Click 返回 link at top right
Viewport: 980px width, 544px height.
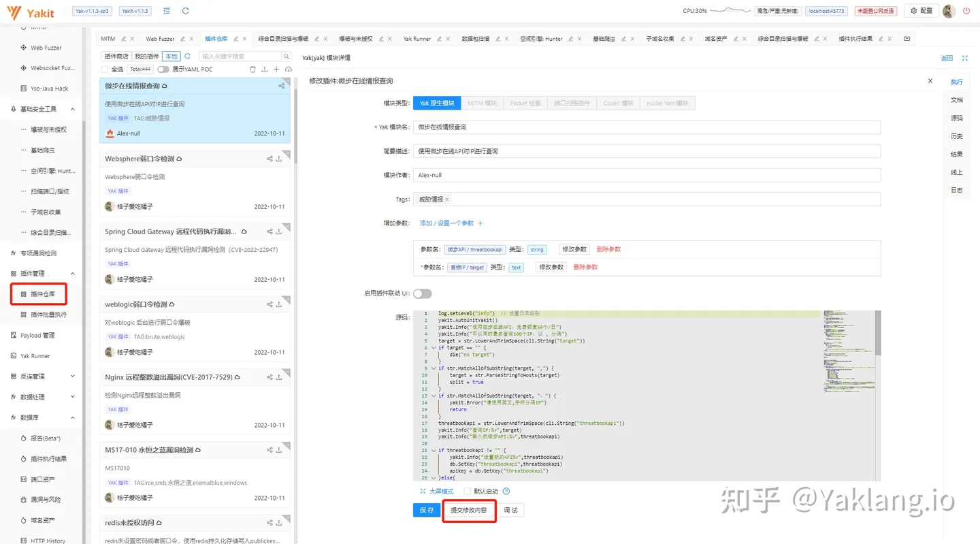point(947,59)
